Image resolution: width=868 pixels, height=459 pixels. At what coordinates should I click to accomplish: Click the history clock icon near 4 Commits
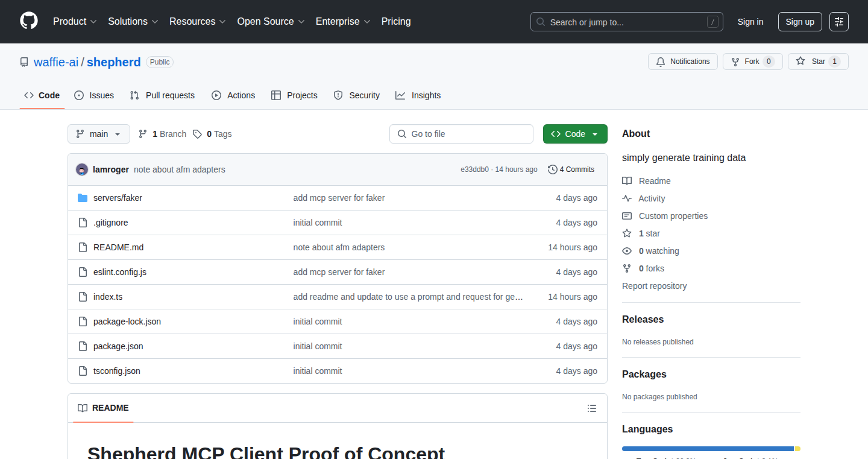click(552, 169)
